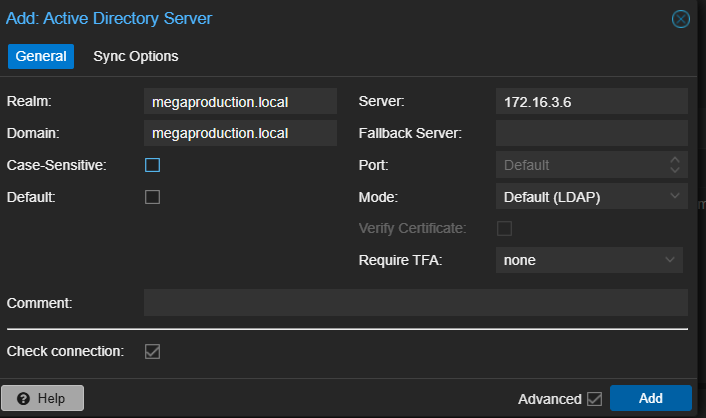Click the Help button

coord(42,398)
